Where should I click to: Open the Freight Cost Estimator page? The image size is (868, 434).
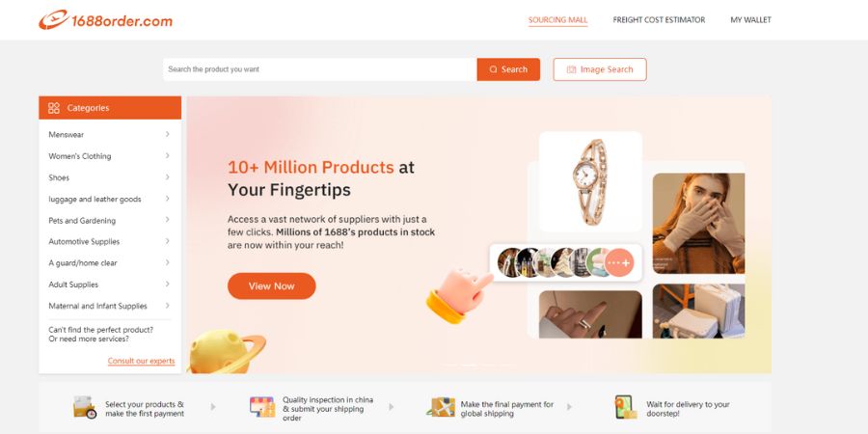click(659, 20)
